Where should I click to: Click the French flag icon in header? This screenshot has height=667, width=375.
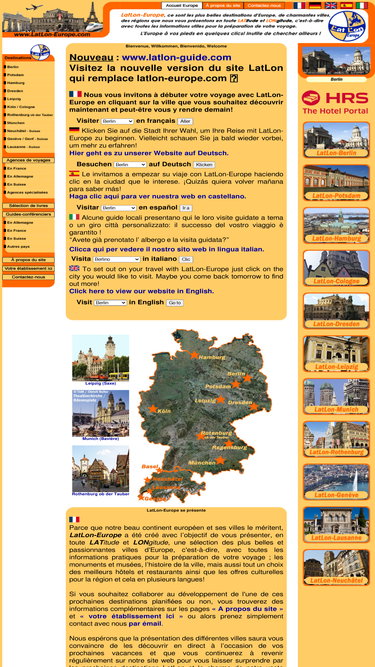299,5
